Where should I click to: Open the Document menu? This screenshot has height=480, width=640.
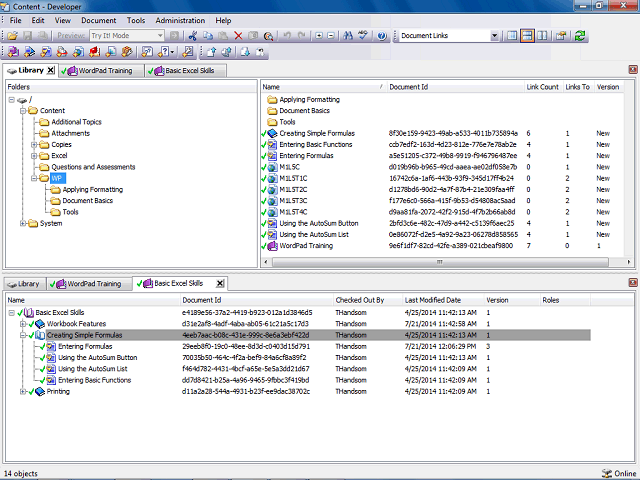[x=98, y=20]
